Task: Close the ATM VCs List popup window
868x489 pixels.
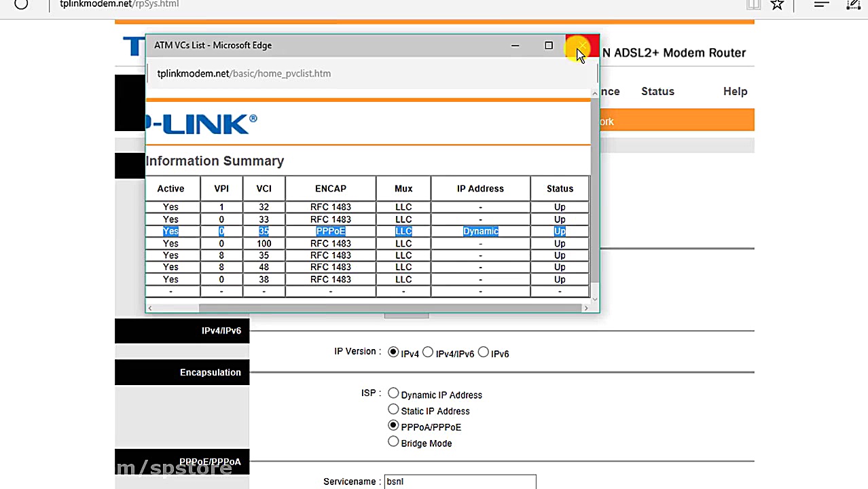Action: coord(582,46)
